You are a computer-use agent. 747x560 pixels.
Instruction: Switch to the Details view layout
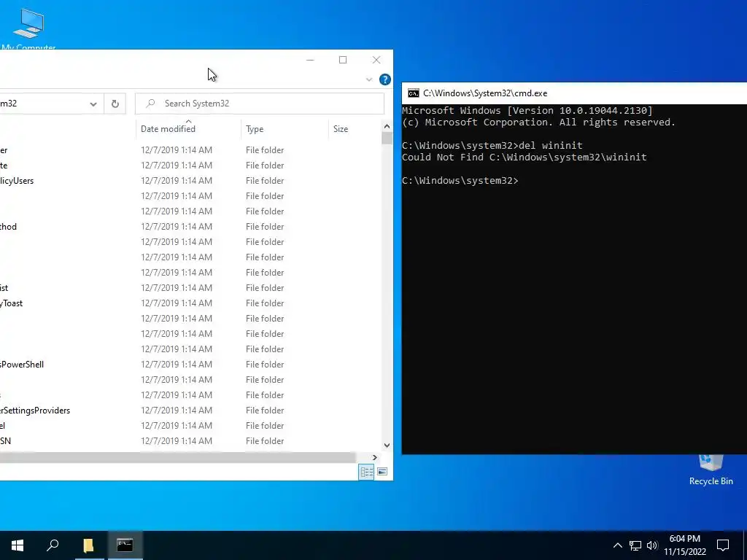366,472
